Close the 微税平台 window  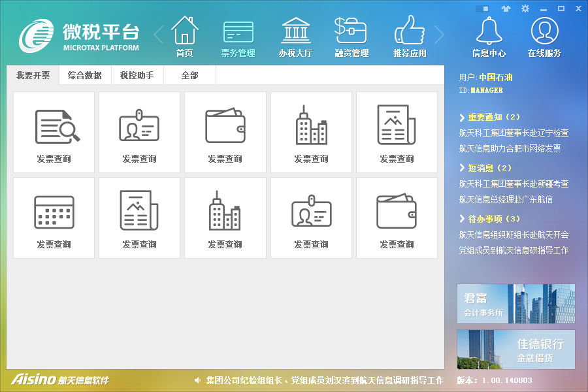(579, 8)
